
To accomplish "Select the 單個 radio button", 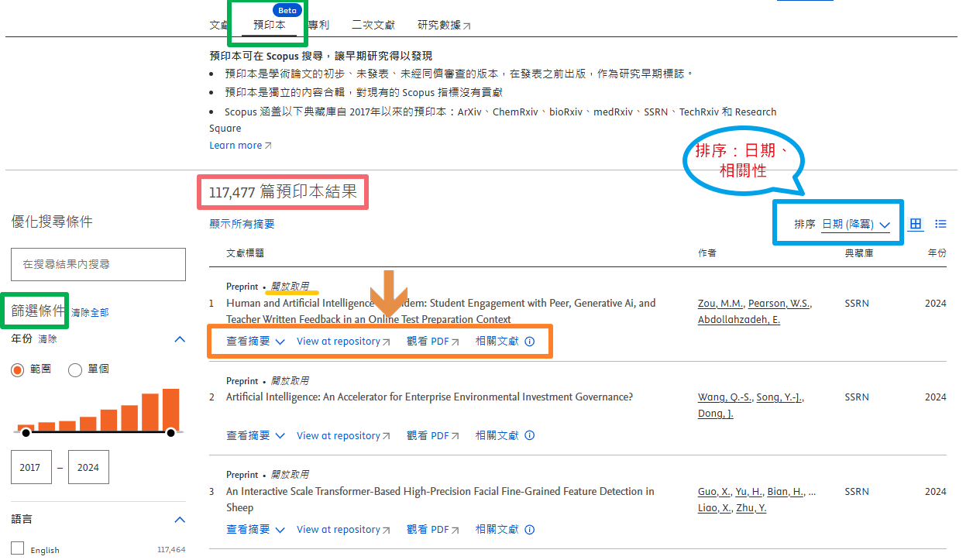I will [75, 369].
